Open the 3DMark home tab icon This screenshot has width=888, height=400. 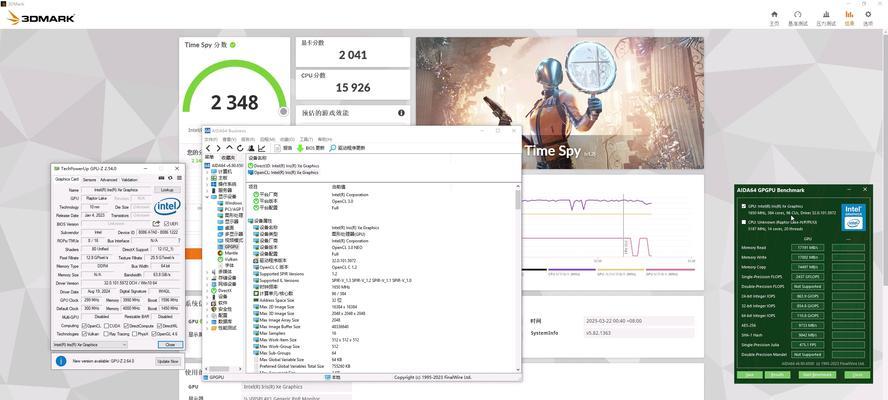(x=774, y=14)
